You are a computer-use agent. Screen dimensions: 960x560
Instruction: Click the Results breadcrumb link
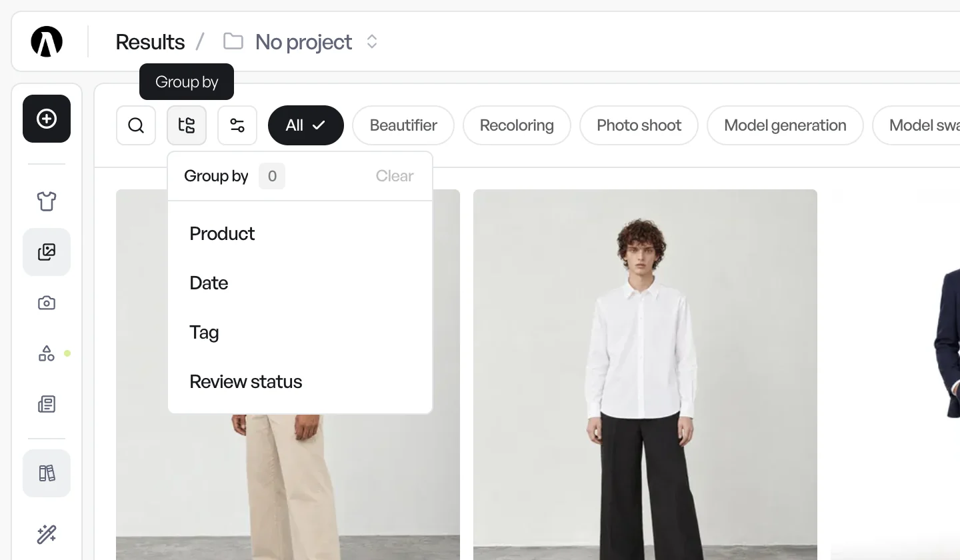coord(150,41)
